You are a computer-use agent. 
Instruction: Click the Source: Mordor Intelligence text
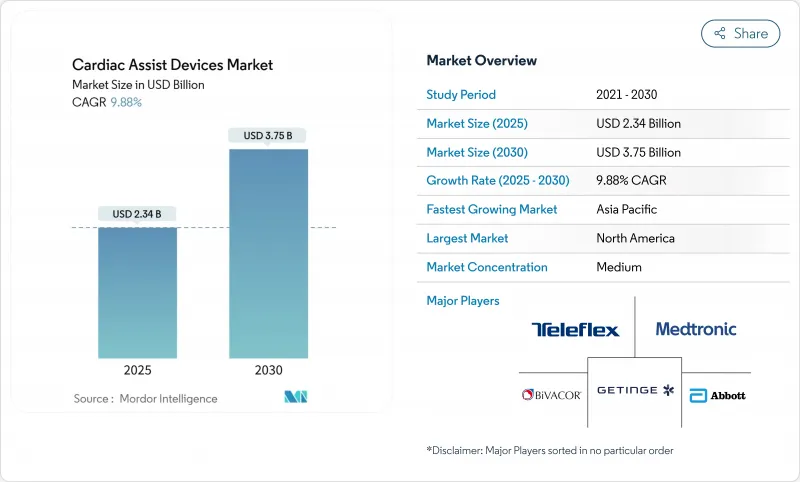coord(145,399)
